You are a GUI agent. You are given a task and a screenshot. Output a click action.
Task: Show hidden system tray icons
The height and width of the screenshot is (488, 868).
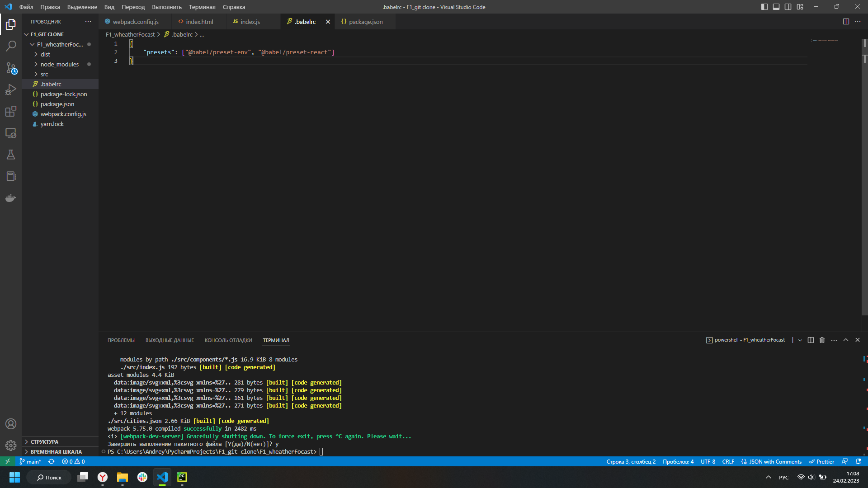769,477
